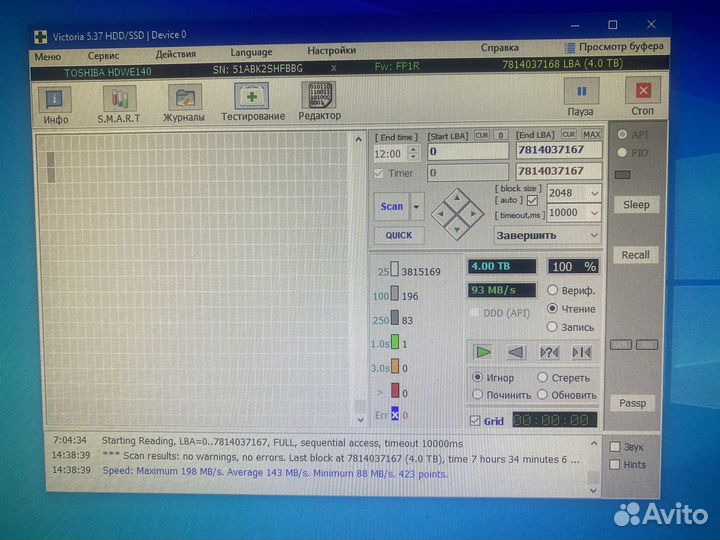The width and height of the screenshot is (720, 540).
Task: Click down arrow on navigation diamond
Action: point(457,231)
